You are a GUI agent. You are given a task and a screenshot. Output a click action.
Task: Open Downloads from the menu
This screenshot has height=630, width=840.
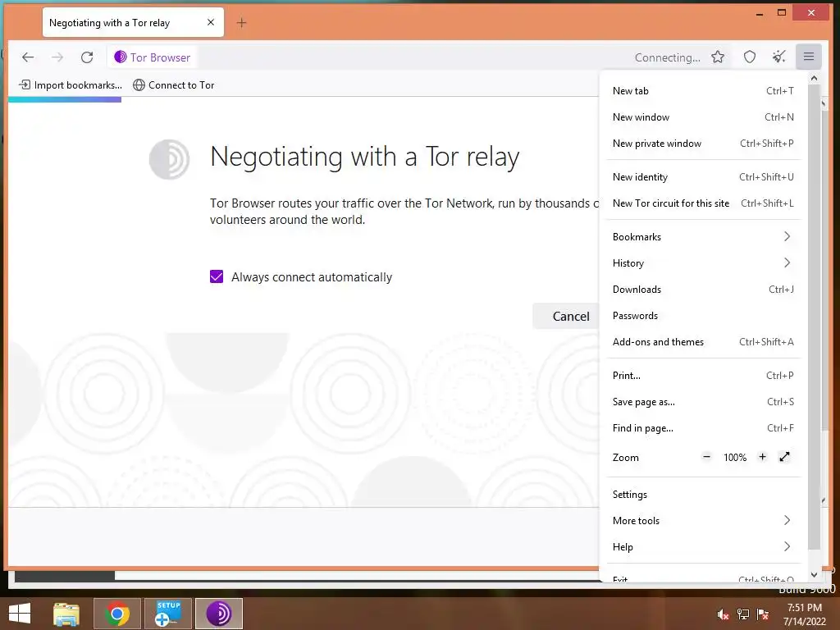(x=703, y=290)
